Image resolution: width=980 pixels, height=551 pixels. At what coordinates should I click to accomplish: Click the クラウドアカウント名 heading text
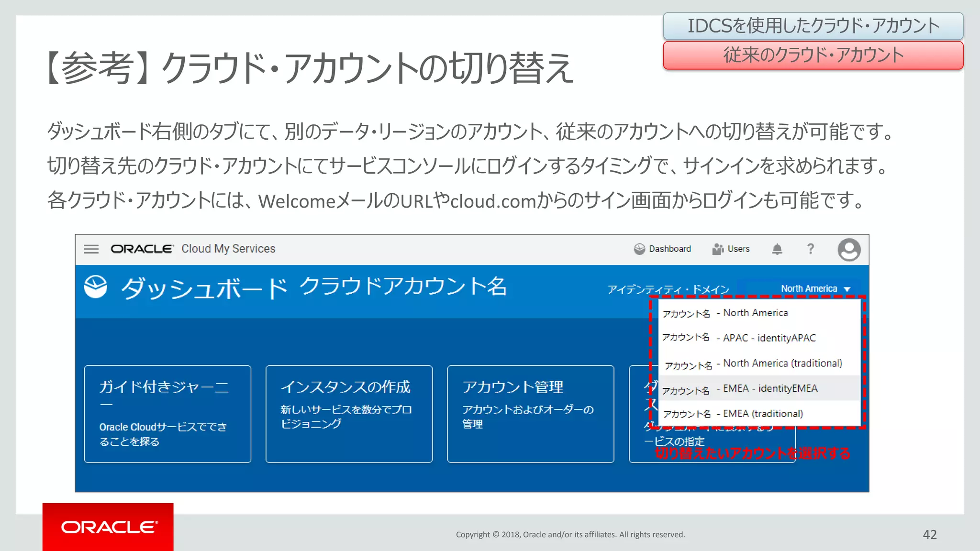(403, 286)
